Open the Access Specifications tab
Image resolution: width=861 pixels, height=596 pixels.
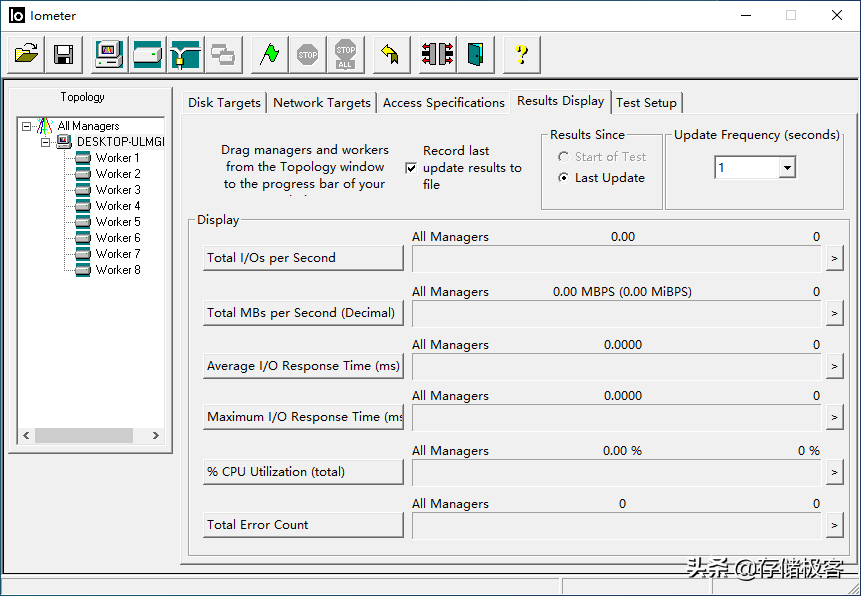click(443, 103)
